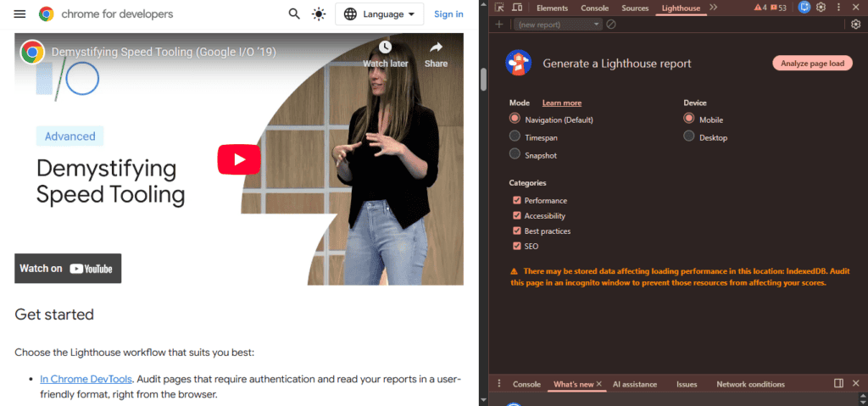Show more DevTools tabs with chevrons

click(x=714, y=8)
